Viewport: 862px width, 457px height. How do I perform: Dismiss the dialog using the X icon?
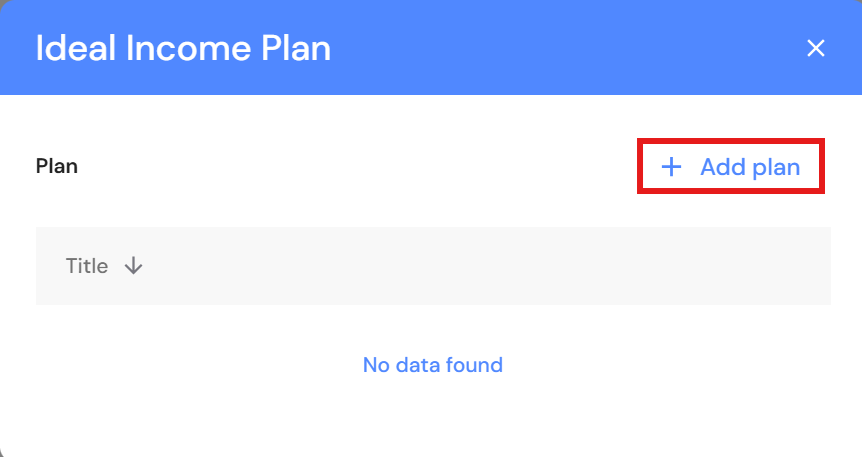816,48
